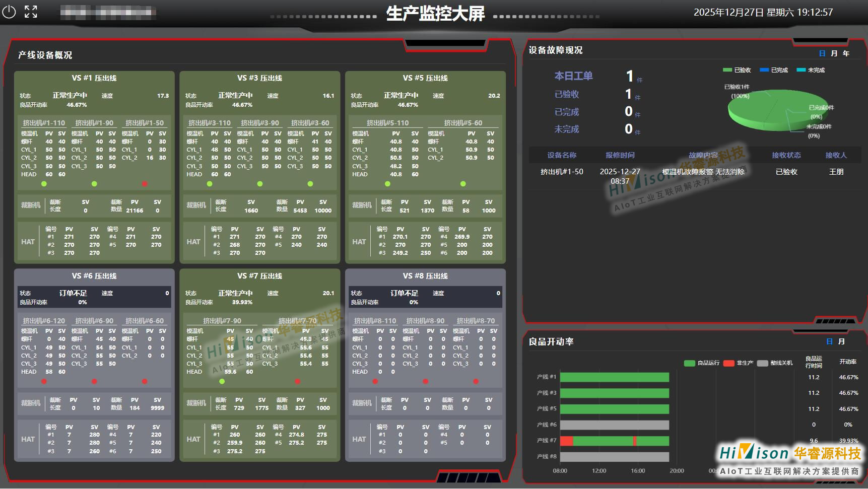The image size is (868, 489).
Task: Switch 设备故障现况 panel to 年 view
Action: (x=846, y=53)
